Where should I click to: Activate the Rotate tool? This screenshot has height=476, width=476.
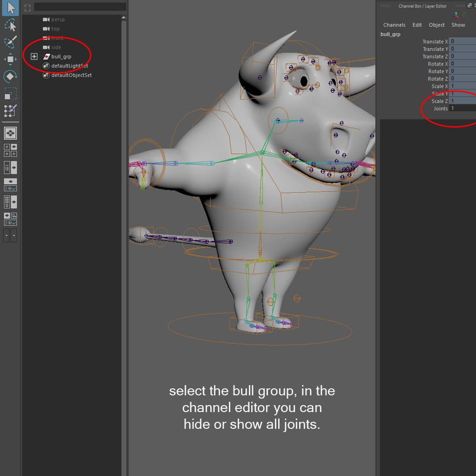point(10,76)
